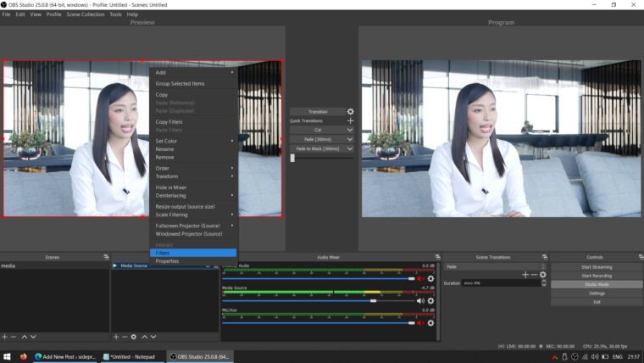Remove selected scene with minus icon
This screenshot has height=363, width=644.
(x=14, y=337)
